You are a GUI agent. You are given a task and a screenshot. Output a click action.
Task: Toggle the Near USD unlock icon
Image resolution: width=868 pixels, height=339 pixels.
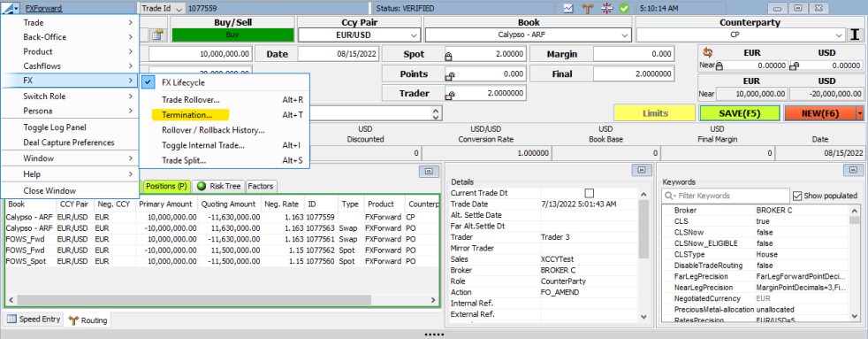794,65
